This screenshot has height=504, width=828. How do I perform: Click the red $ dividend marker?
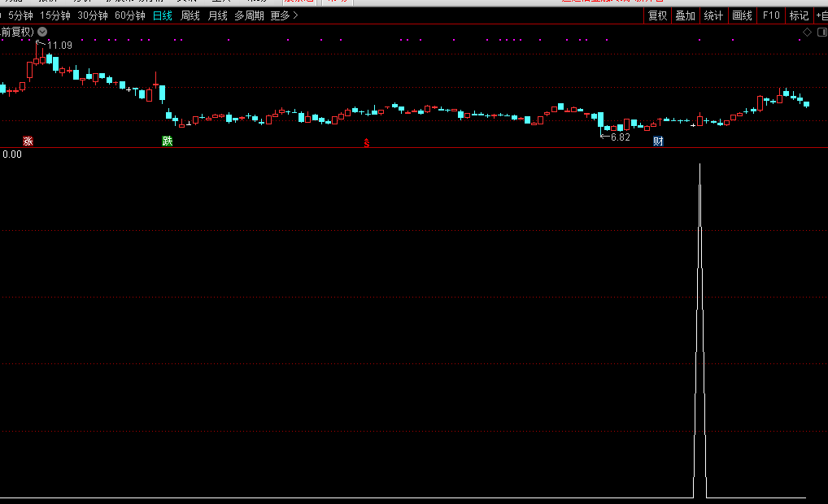coord(367,143)
